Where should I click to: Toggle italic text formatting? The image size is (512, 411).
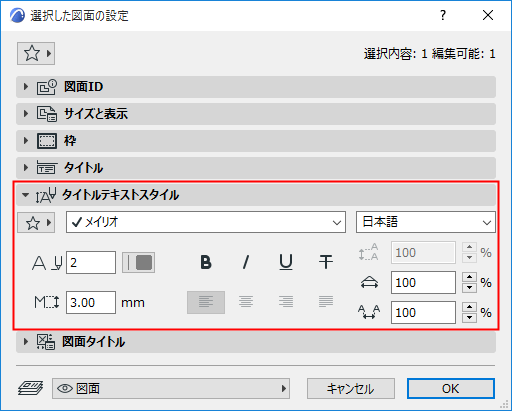coord(246,262)
